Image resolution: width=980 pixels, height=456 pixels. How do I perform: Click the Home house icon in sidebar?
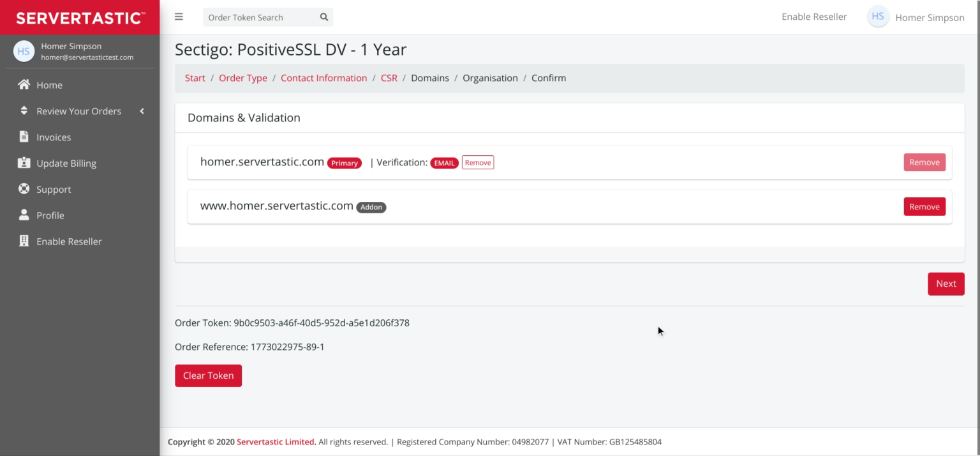pyautogui.click(x=24, y=85)
